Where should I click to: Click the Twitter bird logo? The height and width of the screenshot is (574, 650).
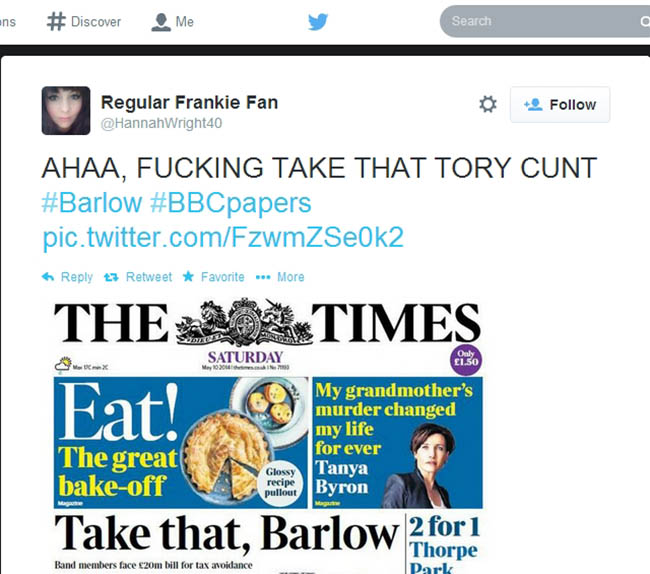click(318, 22)
